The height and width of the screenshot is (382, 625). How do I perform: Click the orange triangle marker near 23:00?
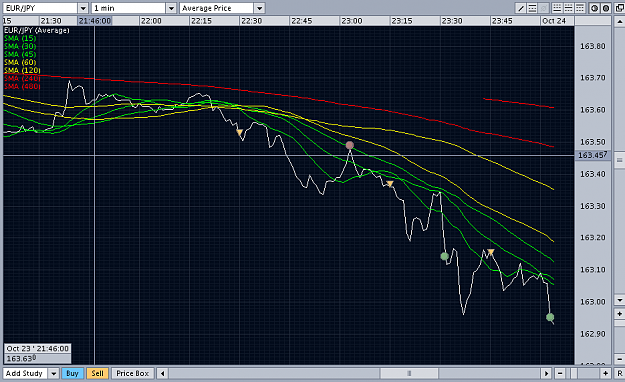390,183
